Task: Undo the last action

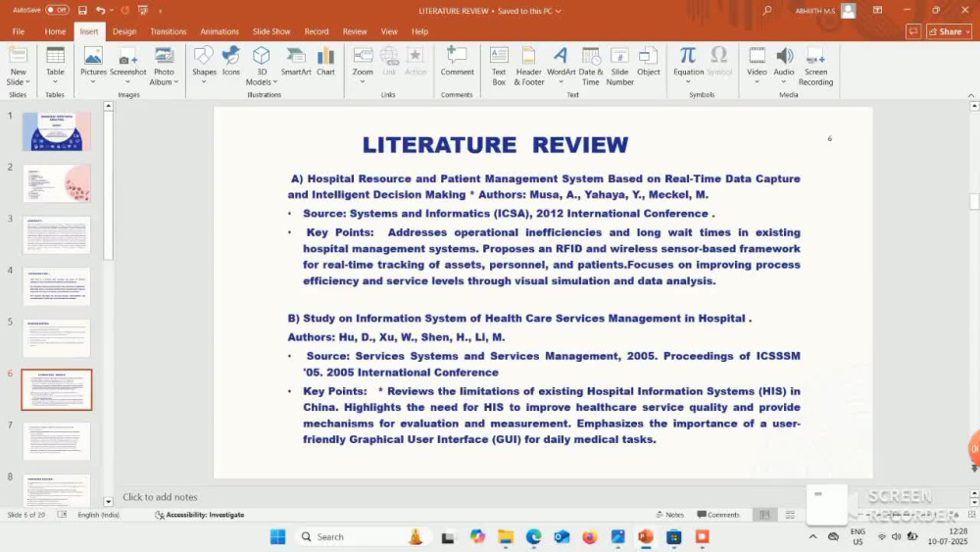Action: [100, 11]
